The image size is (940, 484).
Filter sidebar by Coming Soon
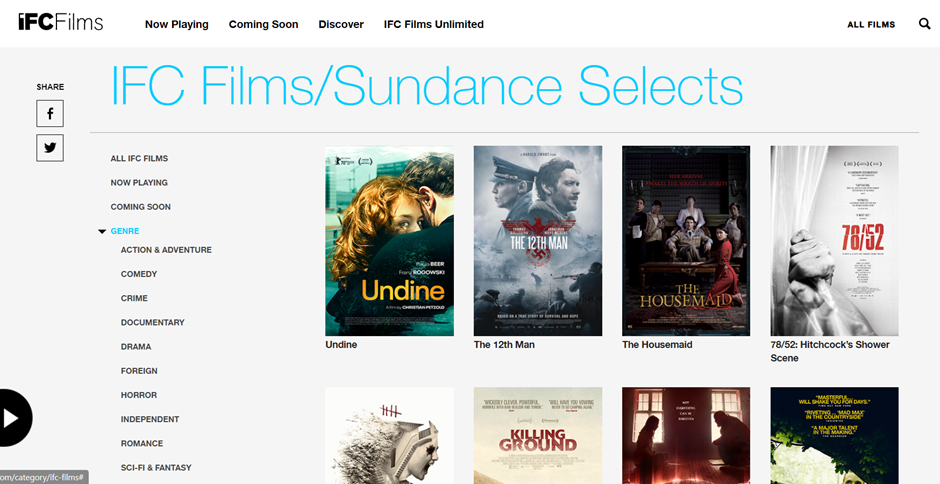140,207
